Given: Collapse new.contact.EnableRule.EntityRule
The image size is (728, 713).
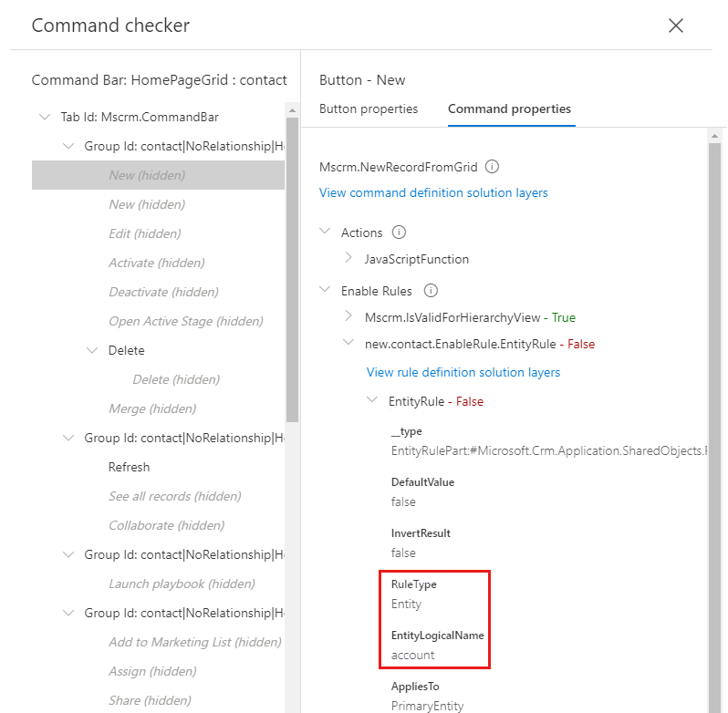Looking at the screenshot, I should 348,343.
